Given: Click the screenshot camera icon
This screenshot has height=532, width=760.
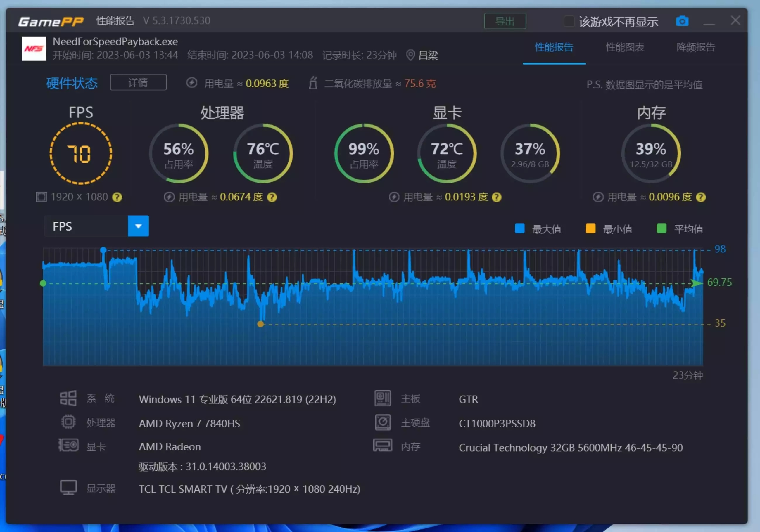Looking at the screenshot, I should click(x=682, y=21).
